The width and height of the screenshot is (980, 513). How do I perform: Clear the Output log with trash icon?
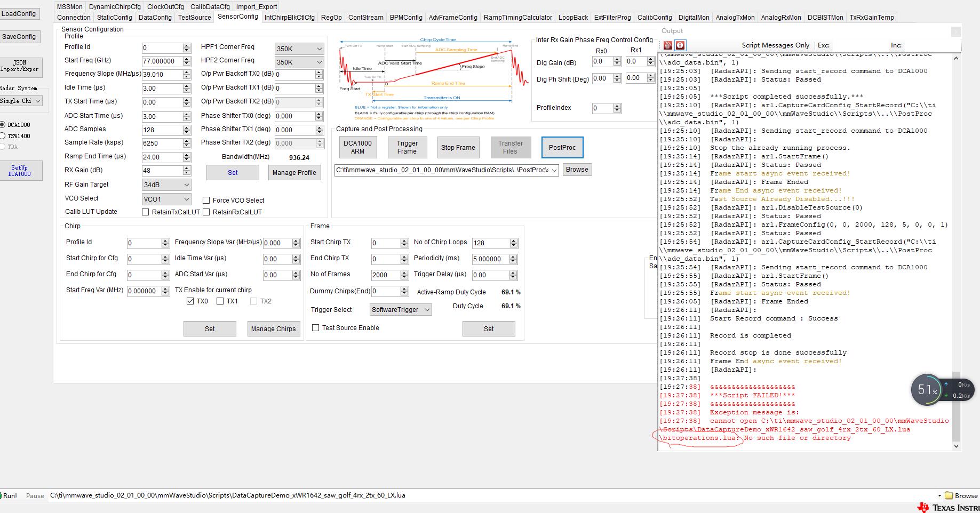tap(668, 45)
